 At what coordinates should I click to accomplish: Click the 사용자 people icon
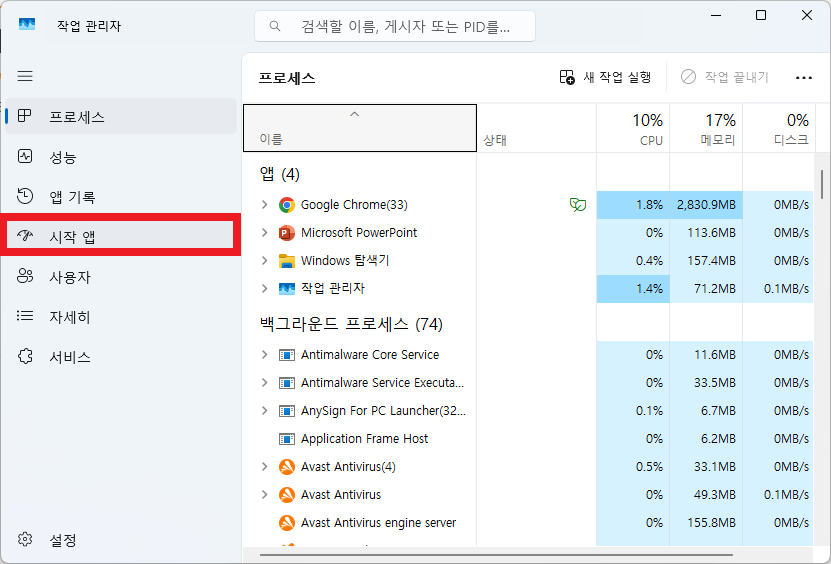click(25, 276)
